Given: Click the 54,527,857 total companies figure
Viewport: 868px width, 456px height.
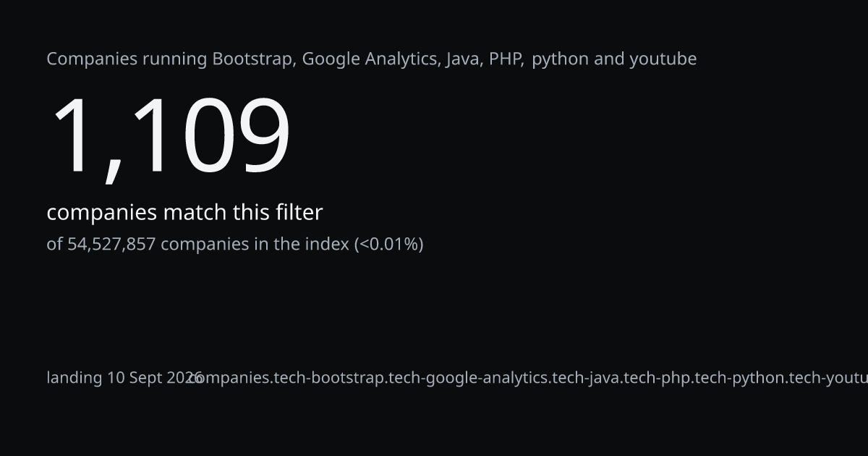Looking at the screenshot, I should (x=111, y=244).
